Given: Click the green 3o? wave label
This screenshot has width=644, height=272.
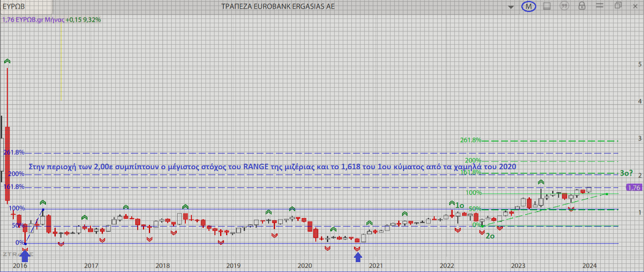Looking at the screenshot, I should coord(626,173).
